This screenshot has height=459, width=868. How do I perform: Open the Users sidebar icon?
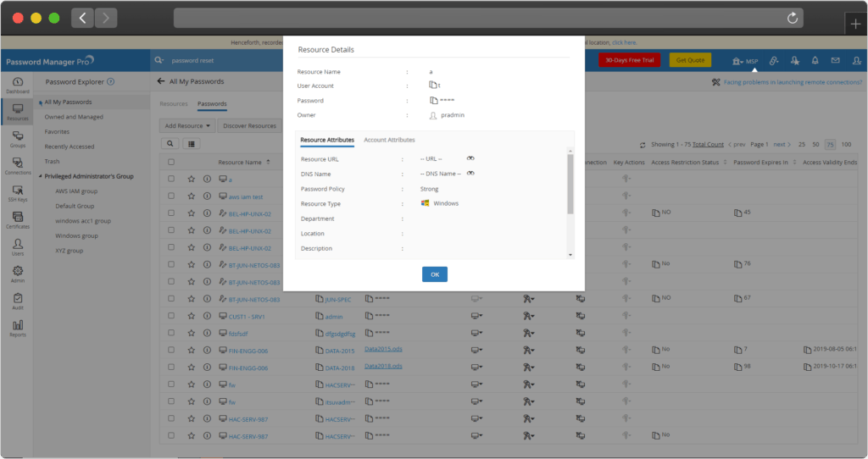[18, 246]
